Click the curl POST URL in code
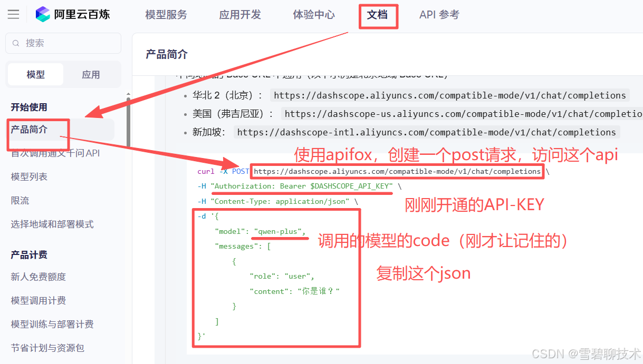Viewport: 643px width, 364px height. point(397,171)
